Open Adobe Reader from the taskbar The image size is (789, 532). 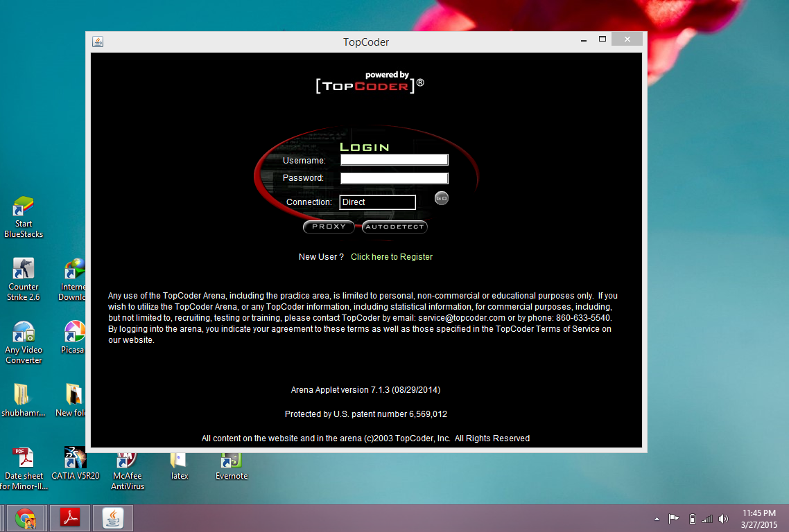(x=70, y=518)
